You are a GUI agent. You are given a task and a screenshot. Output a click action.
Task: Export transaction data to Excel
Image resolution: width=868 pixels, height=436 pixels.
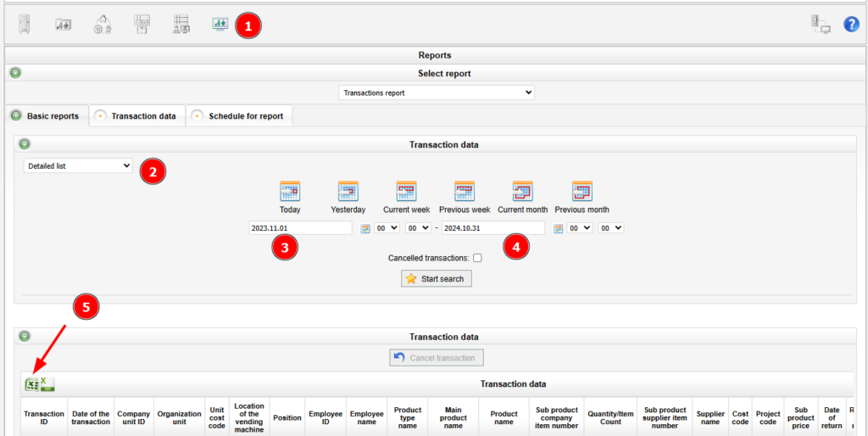(31, 384)
